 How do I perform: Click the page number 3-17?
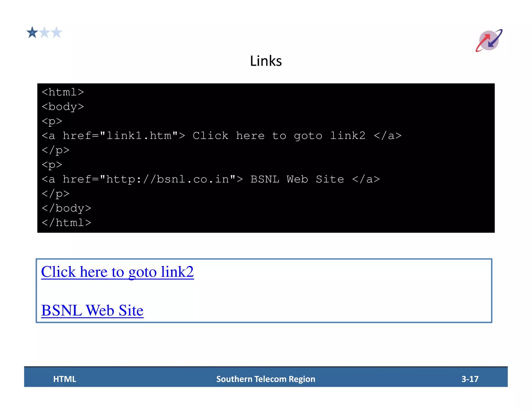pos(470,379)
